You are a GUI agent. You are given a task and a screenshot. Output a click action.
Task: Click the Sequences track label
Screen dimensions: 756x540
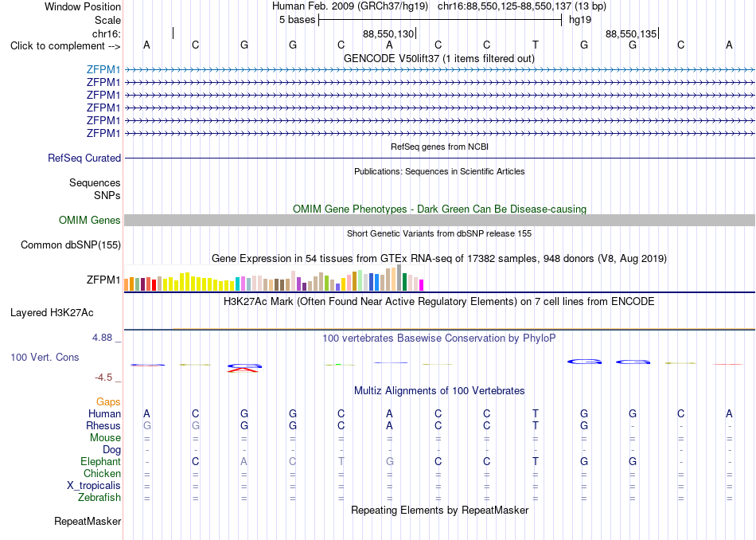point(95,183)
